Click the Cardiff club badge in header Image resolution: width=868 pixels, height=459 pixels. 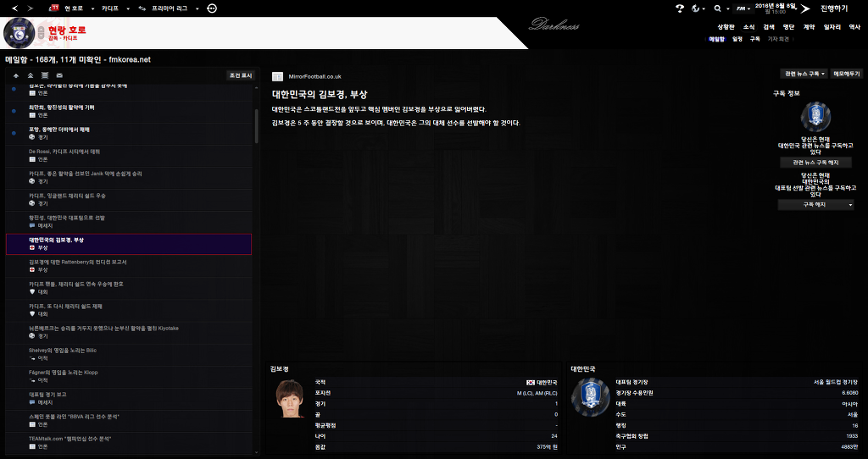(19, 33)
